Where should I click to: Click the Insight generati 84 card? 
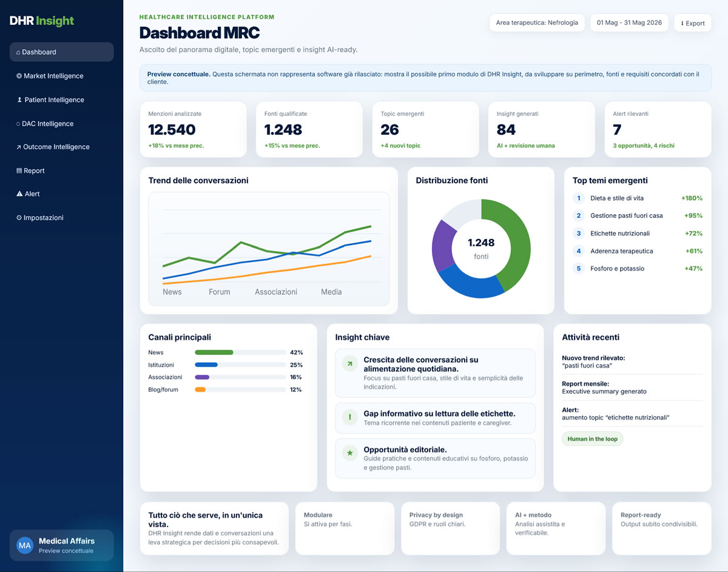coord(542,130)
